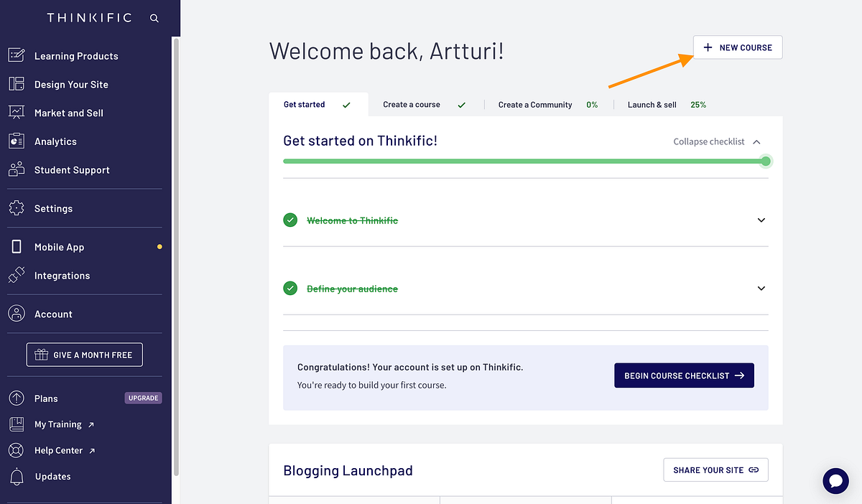Screen dimensions: 862x504
Task: Collapse checklist using the top-right chevron
Action: [756, 142]
